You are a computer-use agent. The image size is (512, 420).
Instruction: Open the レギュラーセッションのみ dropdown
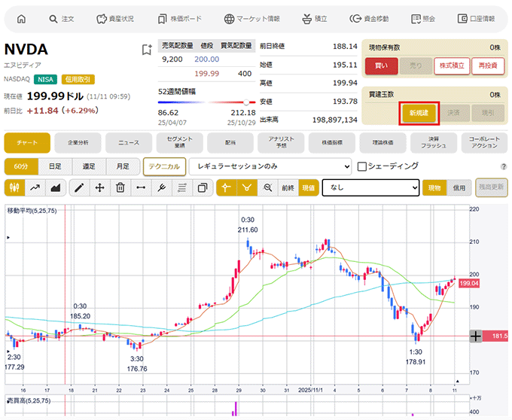coord(270,166)
